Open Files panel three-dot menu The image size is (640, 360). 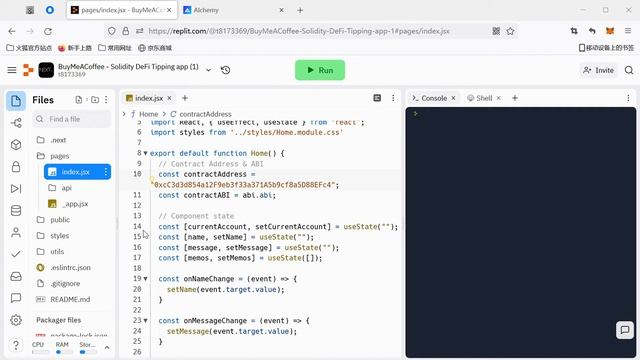(106, 100)
